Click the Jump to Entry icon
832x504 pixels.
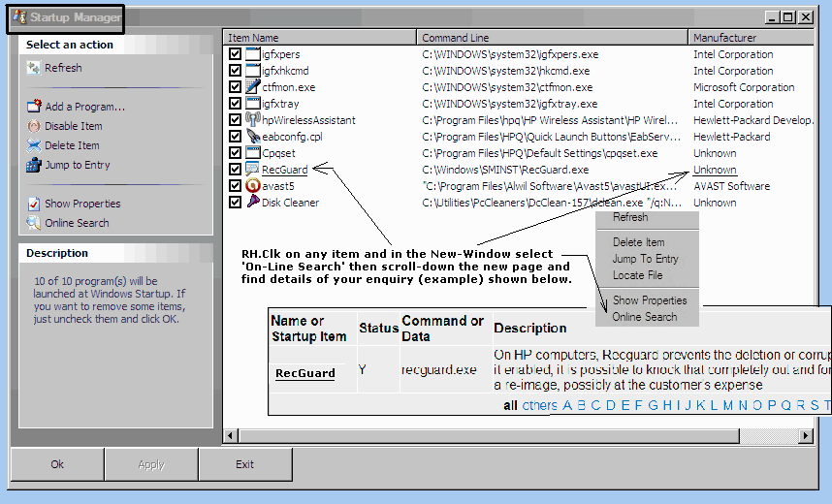tap(34, 165)
